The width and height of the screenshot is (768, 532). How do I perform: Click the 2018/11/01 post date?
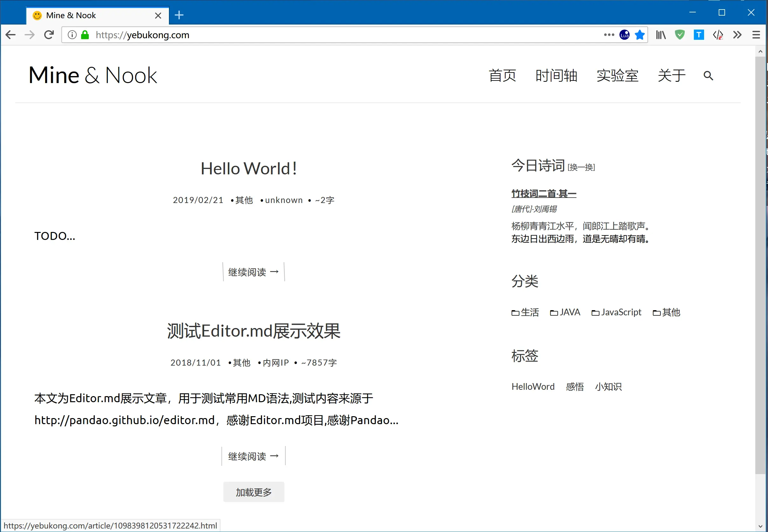point(196,363)
